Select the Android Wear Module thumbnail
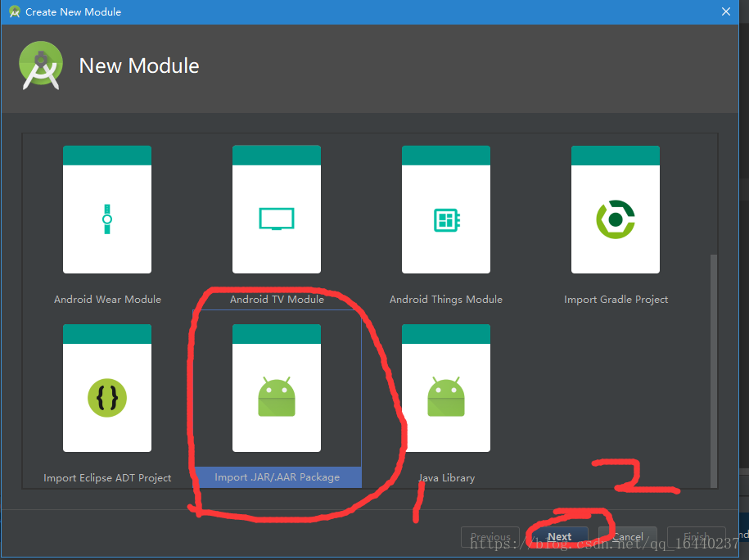 click(x=107, y=210)
